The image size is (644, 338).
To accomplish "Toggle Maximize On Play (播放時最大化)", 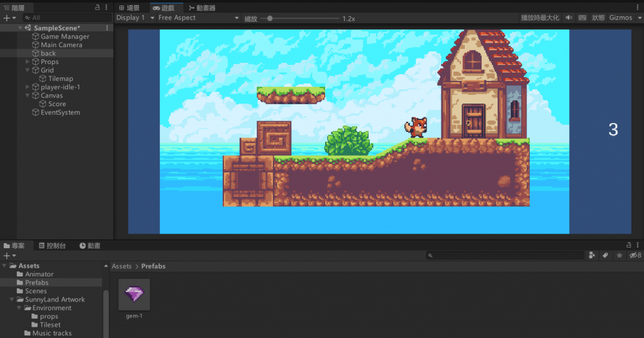I will [540, 18].
